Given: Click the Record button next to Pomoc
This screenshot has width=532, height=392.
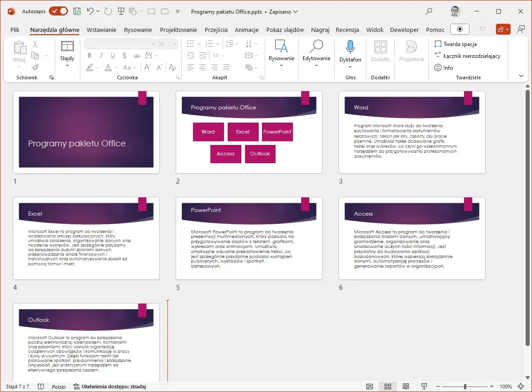Looking at the screenshot, I should click(460, 29).
